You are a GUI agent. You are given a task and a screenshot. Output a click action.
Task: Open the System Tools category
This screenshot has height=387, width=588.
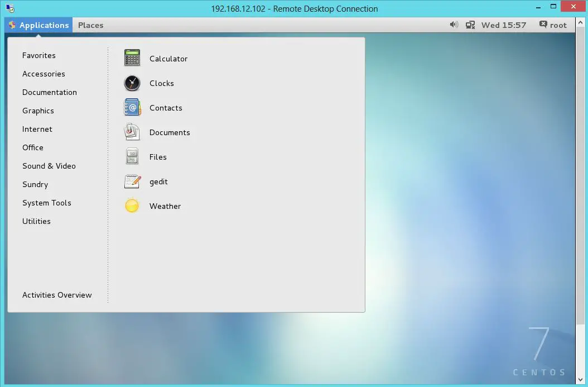(x=46, y=203)
